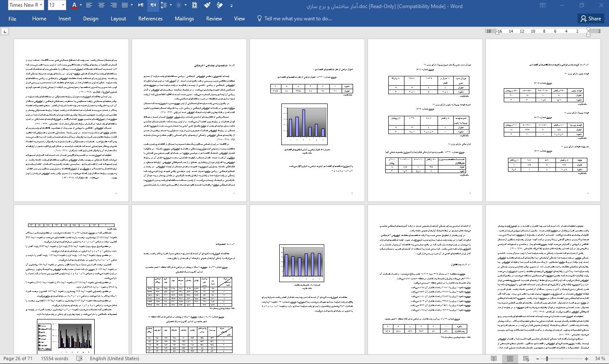Click the format painter brush icon

click(207, 5)
